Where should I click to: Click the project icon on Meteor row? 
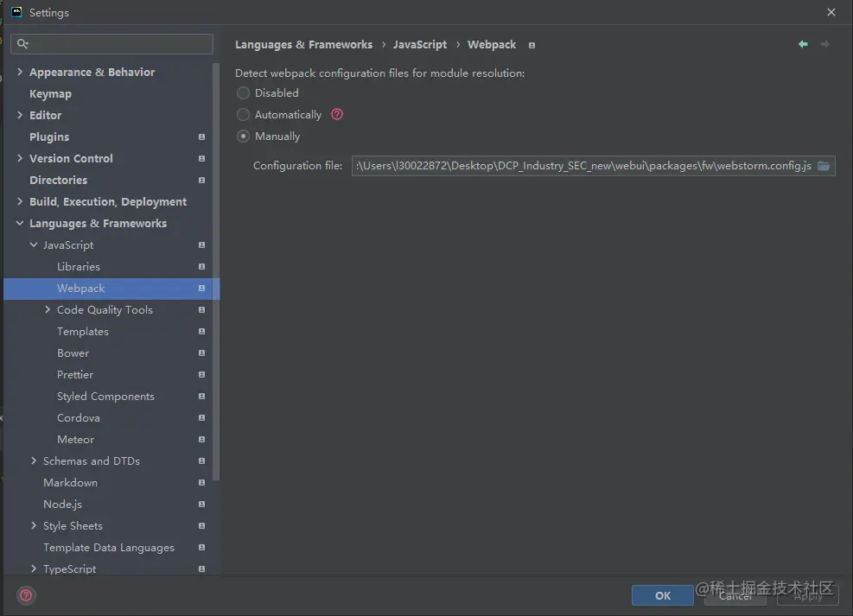coord(202,439)
